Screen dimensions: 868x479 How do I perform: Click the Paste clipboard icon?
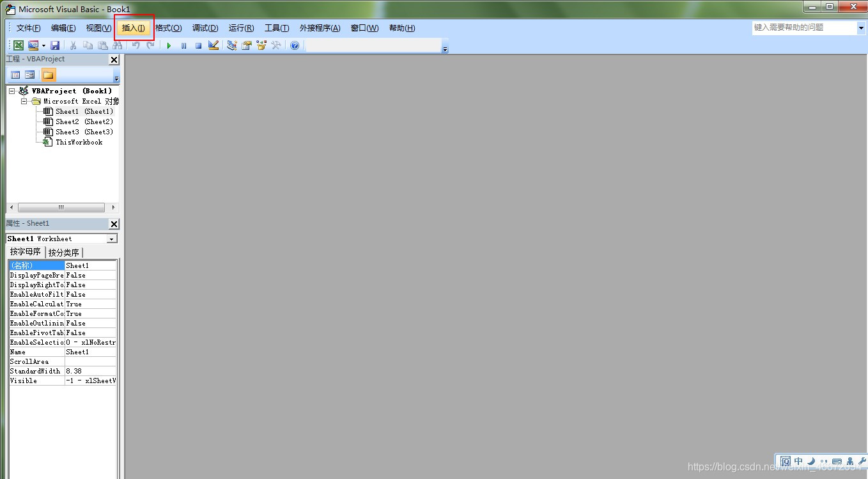click(102, 45)
